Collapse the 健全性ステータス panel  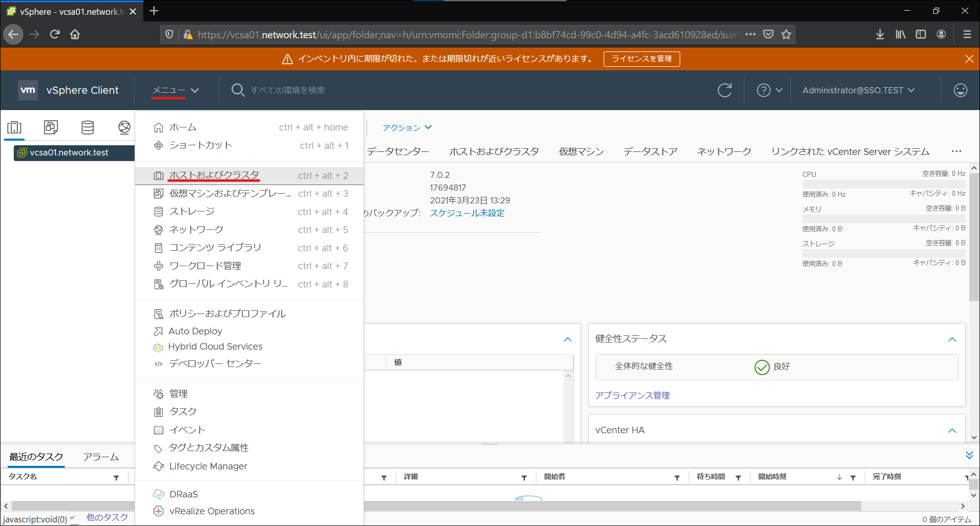tap(952, 339)
